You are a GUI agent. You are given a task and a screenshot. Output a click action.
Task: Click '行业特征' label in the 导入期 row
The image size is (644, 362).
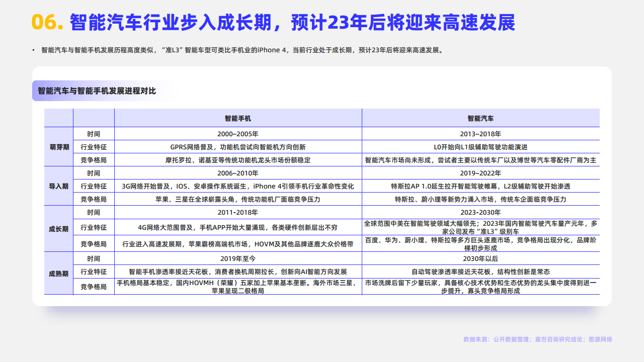tap(94, 187)
